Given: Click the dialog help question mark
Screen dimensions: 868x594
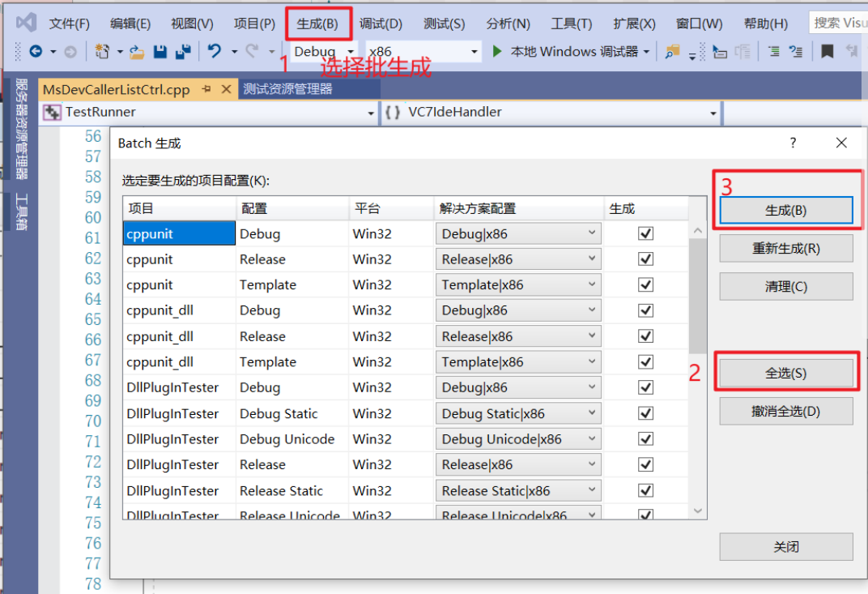Looking at the screenshot, I should click(792, 143).
